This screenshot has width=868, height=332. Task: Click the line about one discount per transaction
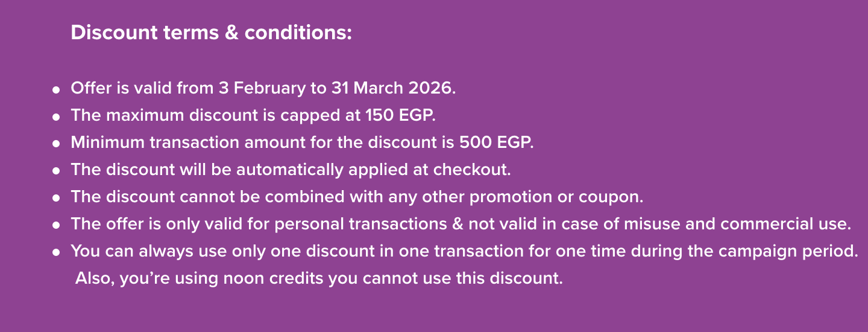coord(464,251)
